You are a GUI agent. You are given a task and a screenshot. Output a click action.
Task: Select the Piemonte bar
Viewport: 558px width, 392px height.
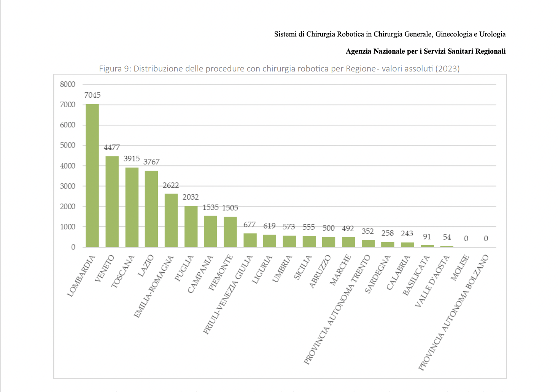[x=230, y=232]
